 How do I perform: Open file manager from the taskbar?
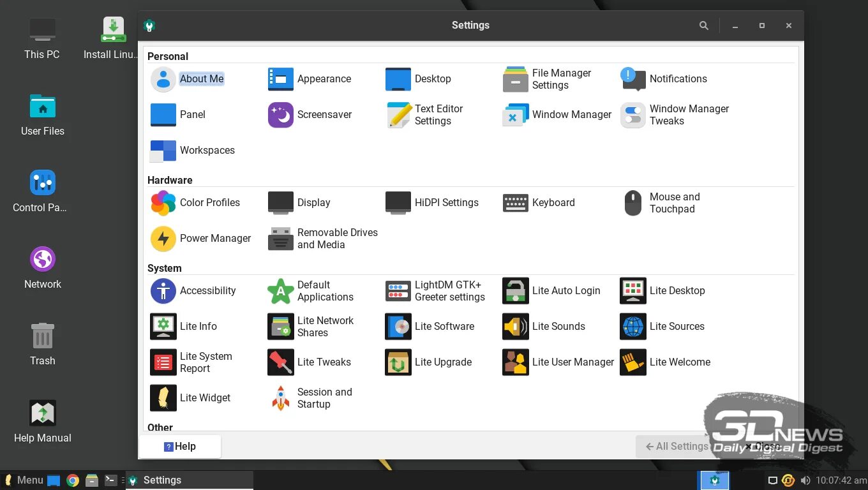91,480
